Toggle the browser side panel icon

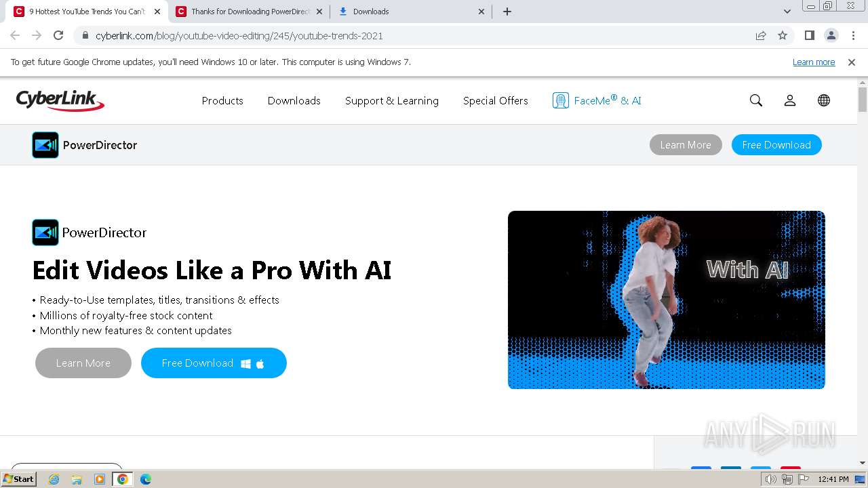[809, 36]
